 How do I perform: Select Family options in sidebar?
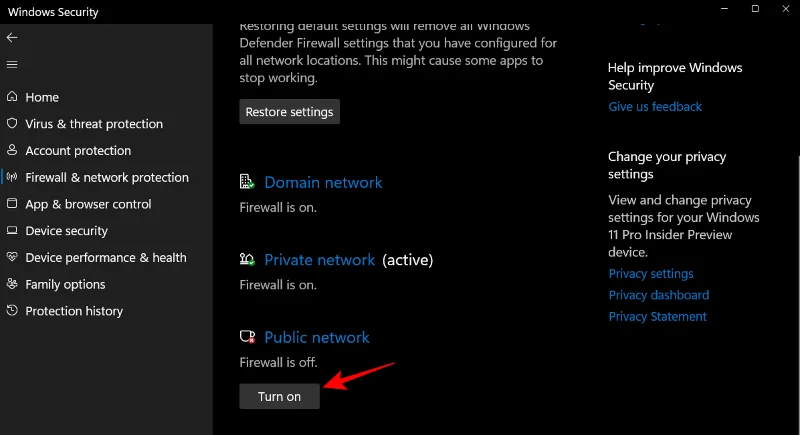click(x=65, y=285)
